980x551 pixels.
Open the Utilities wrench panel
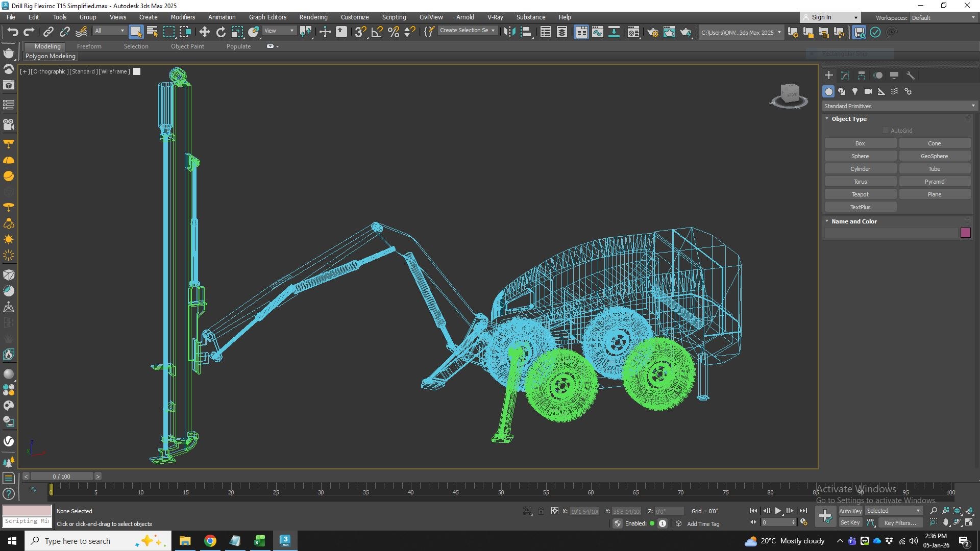911,76
